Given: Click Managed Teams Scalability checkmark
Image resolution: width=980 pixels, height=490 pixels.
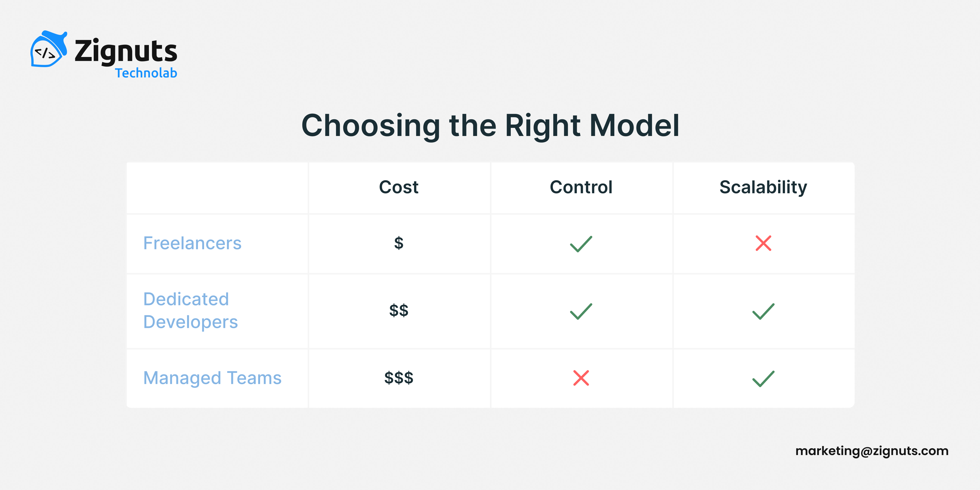Looking at the screenshot, I should click(763, 379).
